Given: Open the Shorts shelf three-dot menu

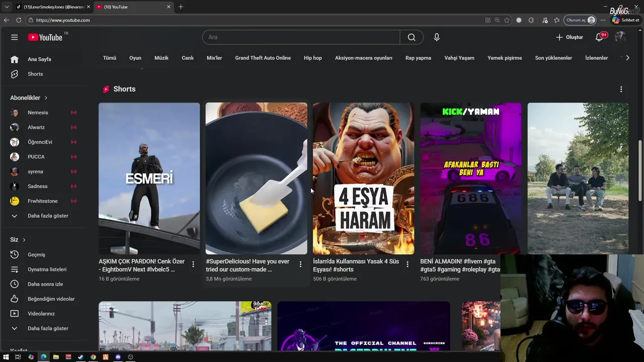Looking at the screenshot, I should [x=621, y=89].
